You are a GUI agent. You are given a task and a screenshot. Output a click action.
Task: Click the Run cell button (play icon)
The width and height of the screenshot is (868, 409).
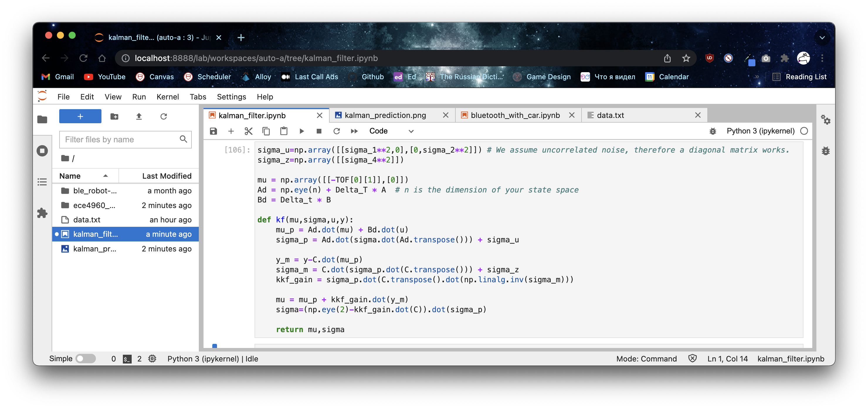point(302,131)
